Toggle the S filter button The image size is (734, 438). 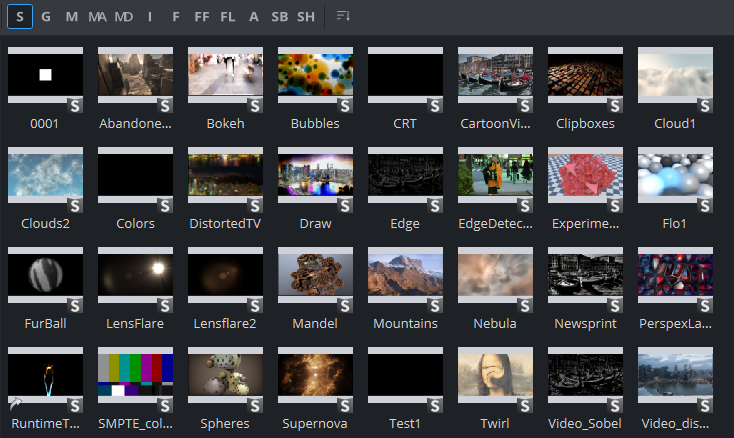20,16
